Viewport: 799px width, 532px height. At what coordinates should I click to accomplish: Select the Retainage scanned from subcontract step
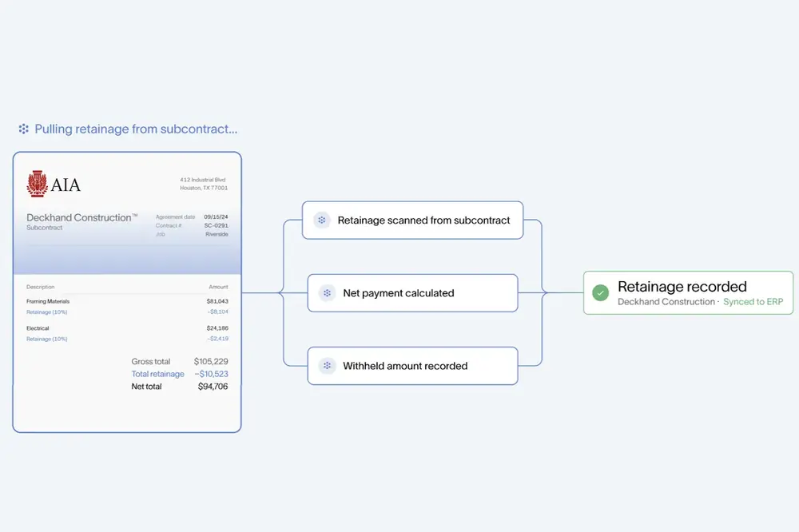point(413,220)
